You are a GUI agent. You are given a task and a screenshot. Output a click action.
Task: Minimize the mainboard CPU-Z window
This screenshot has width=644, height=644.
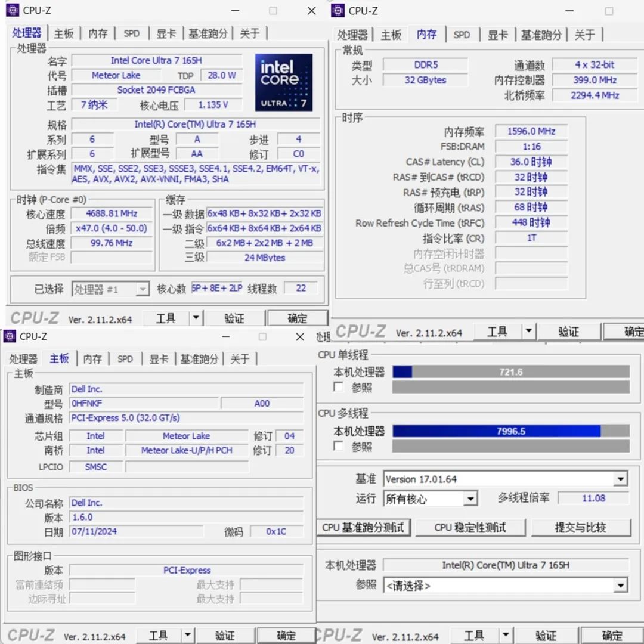[225, 336]
